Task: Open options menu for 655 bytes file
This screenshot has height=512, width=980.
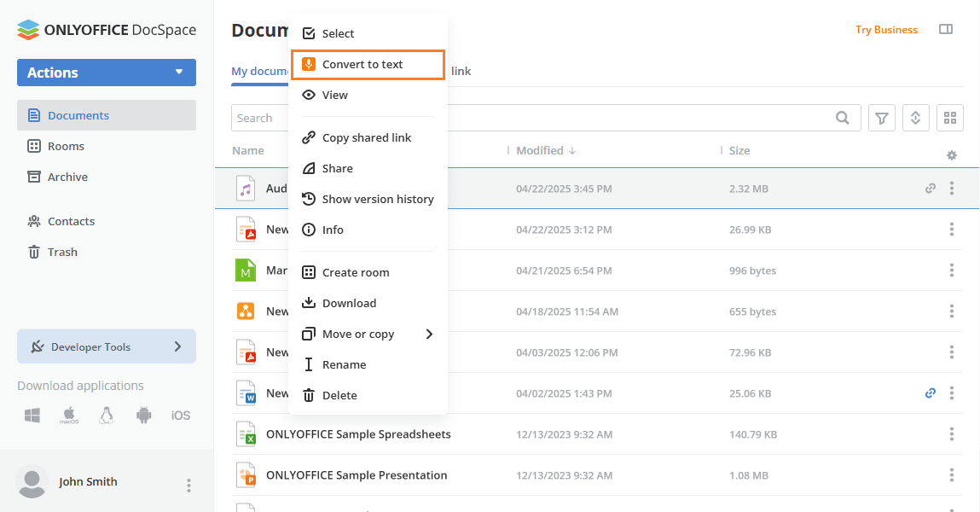Action: pyautogui.click(x=952, y=311)
